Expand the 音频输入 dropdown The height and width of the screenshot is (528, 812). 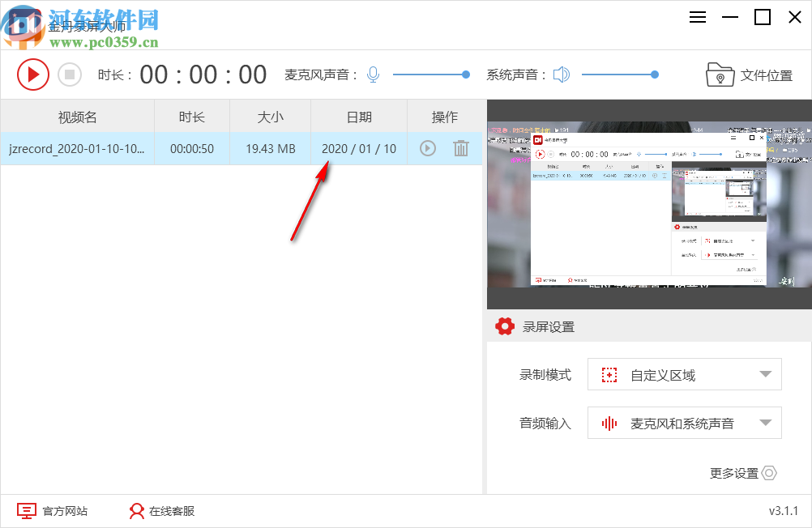click(x=763, y=423)
